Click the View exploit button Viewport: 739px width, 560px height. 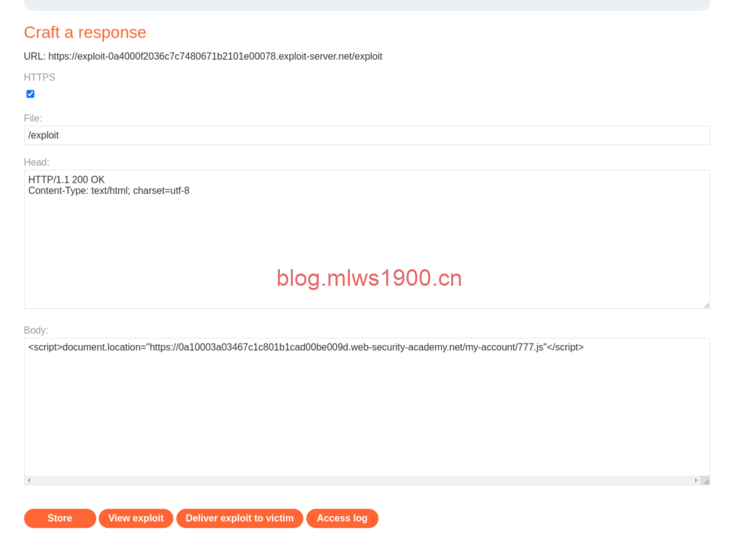coord(136,518)
